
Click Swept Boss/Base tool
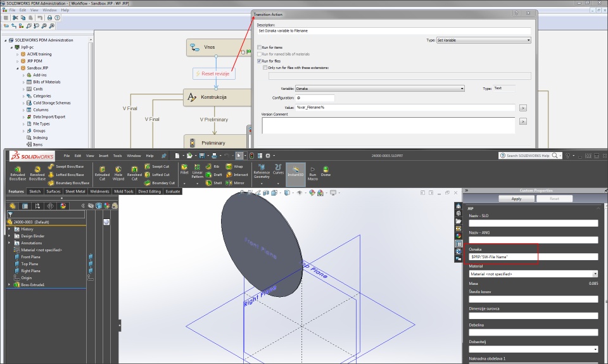(x=65, y=166)
